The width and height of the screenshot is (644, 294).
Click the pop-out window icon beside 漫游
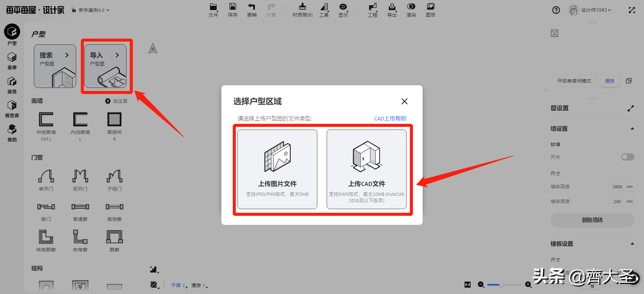pyautogui.click(x=629, y=81)
